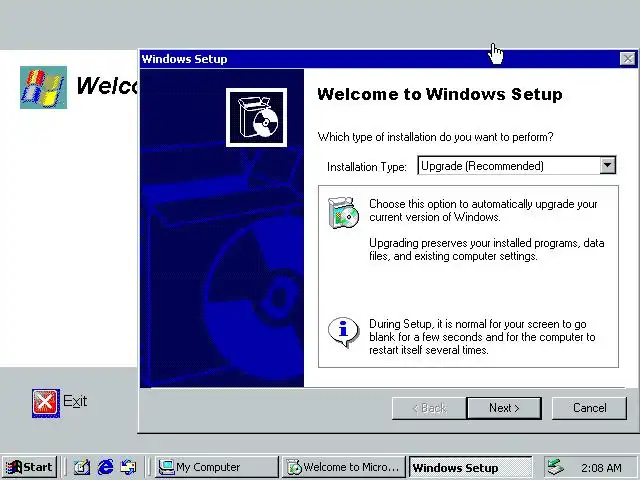Switch to Welcome to Micro... taskbar button

(x=343, y=467)
